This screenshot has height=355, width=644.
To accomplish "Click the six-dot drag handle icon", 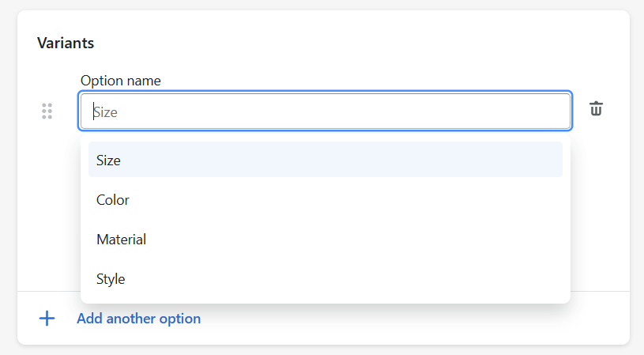I will point(47,111).
